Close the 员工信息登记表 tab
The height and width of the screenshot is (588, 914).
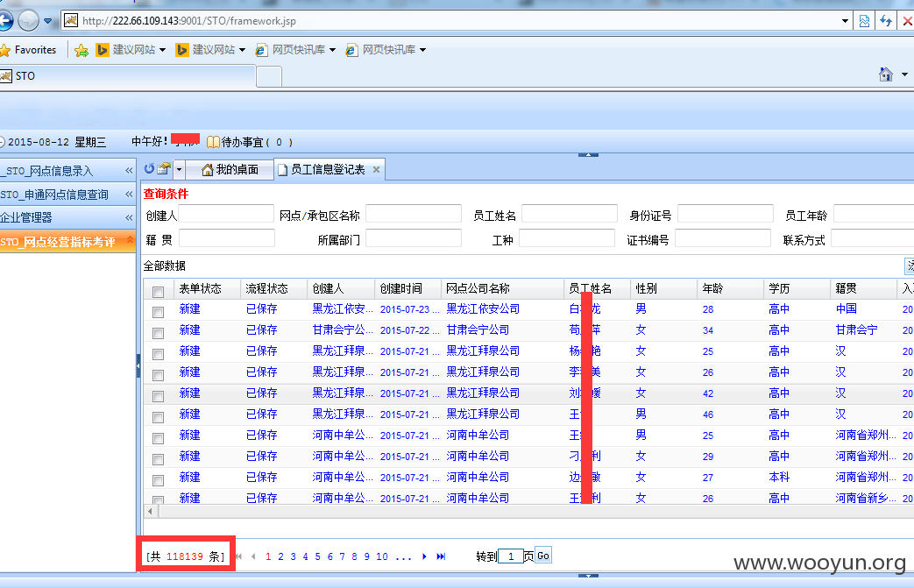click(x=377, y=170)
